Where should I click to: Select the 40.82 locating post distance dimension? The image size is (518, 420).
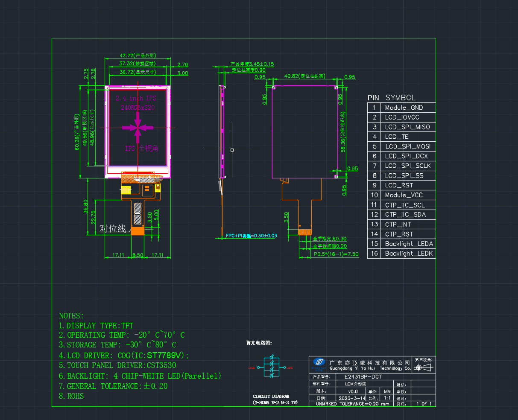tap(304, 76)
